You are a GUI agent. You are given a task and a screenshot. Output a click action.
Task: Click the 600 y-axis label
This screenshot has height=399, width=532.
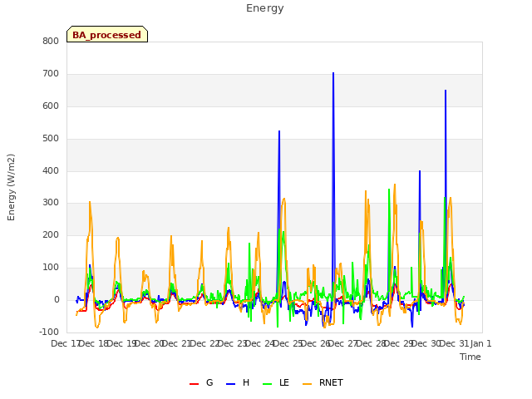[x=51, y=106]
